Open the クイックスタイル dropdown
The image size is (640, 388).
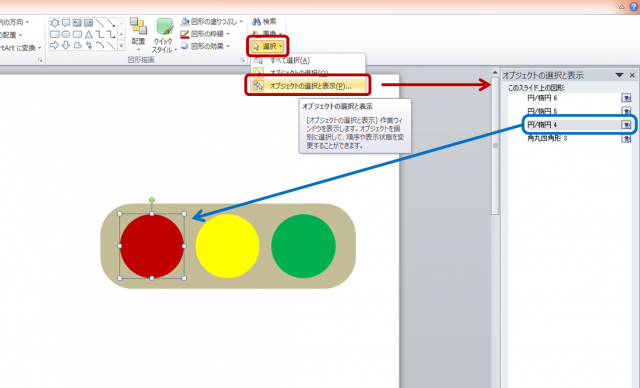[x=164, y=35]
